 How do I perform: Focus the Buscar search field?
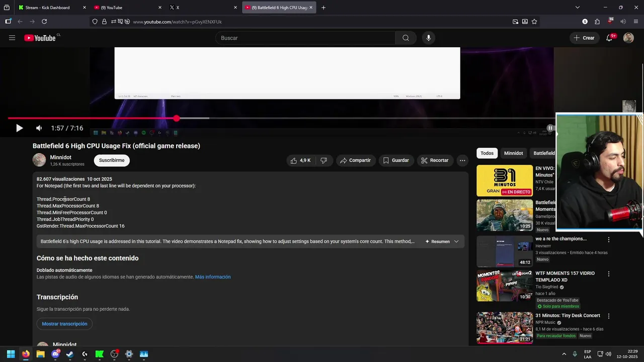point(305,38)
